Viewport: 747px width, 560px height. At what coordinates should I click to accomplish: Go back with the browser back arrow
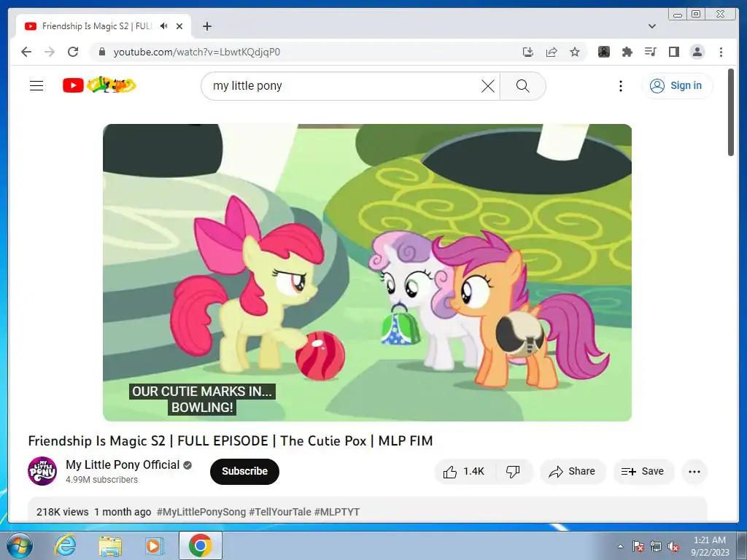click(26, 52)
